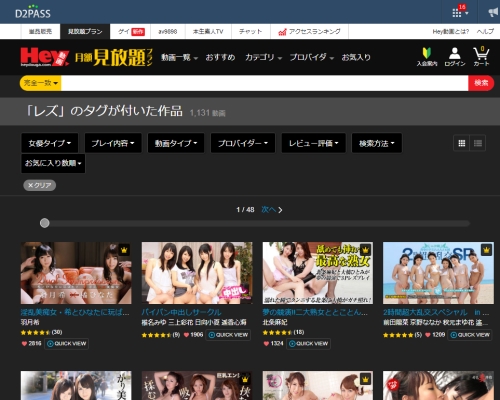The height and width of the screenshot is (400, 500).
Task: Click the Hey動画 site logo
Action: [45, 57]
